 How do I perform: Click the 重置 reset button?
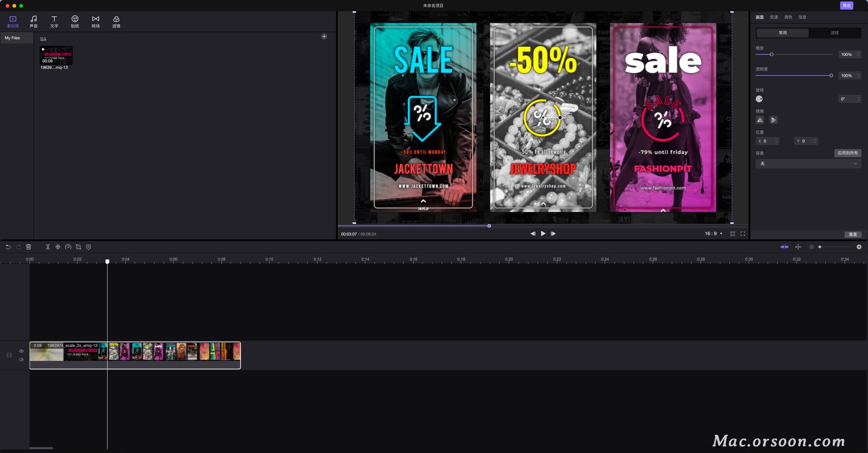tap(853, 234)
